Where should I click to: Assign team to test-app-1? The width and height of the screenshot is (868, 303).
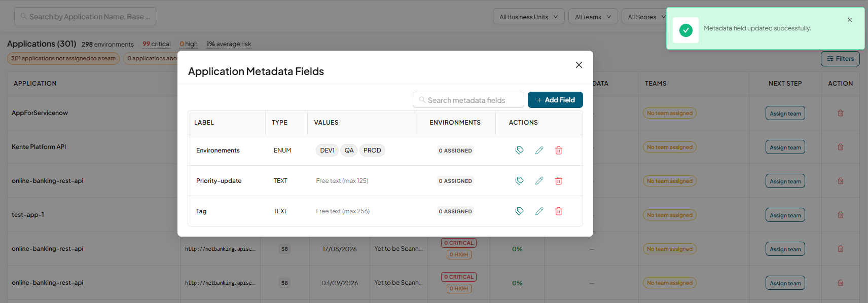pos(785,215)
